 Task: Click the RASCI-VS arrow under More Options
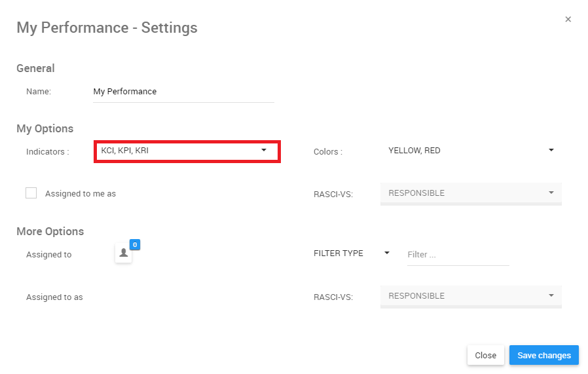pyautogui.click(x=551, y=295)
